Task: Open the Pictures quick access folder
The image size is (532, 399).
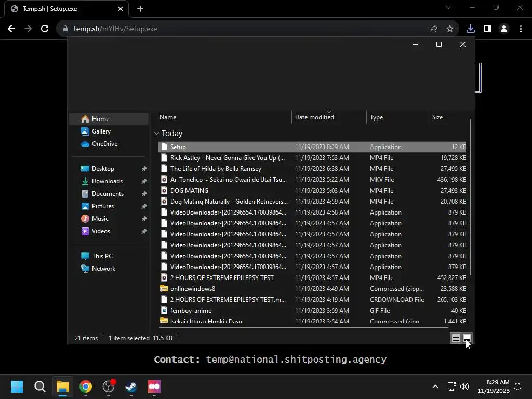Action: coord(103,206)
